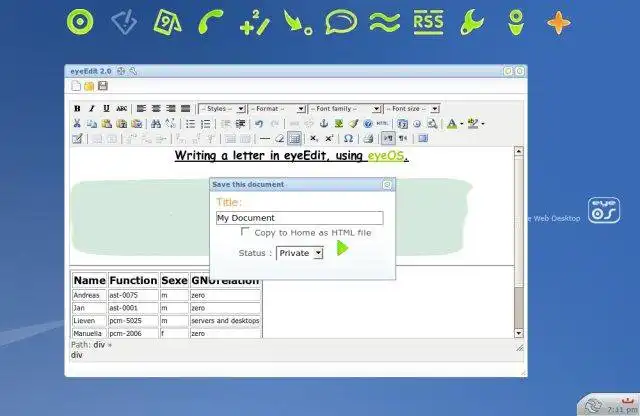
Task: Open a file with the folder icon
Action: [x=89, y=86]
